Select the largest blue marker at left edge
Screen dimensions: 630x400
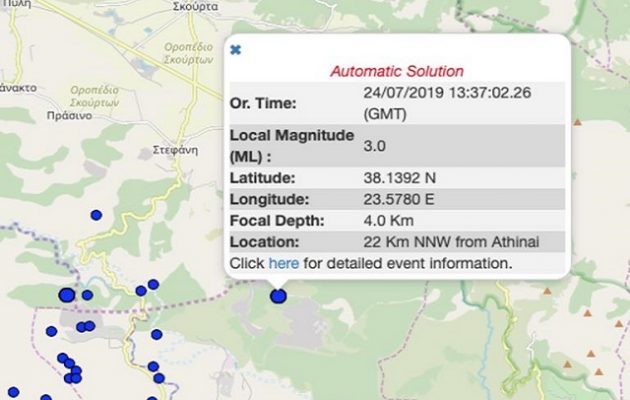pyautogui.click(x=67, y=295)
